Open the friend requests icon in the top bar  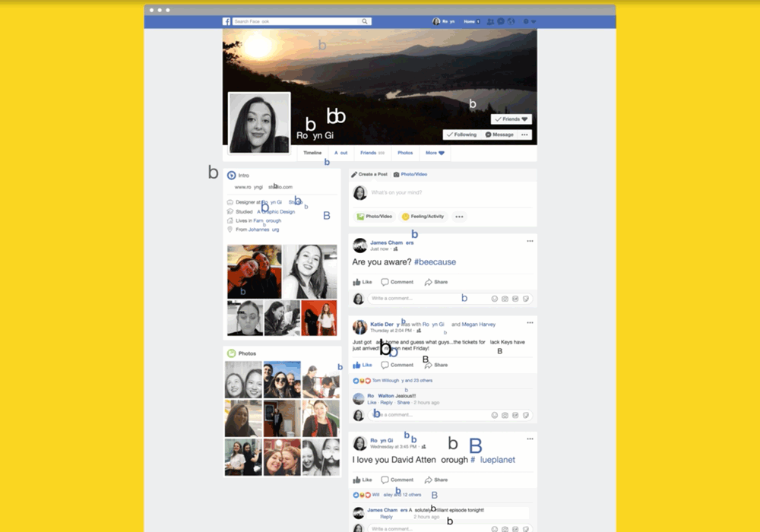point(490,21)
